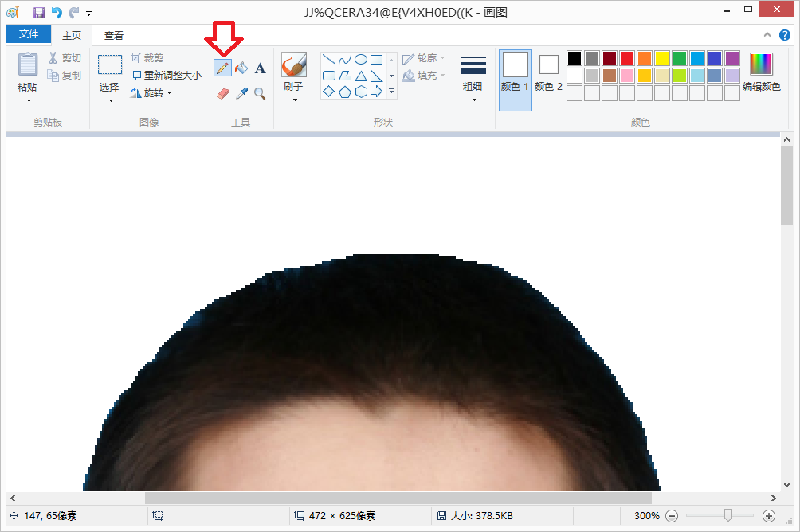Activate 颜色 1 (Color 1) selector
The width and height of the screenshot is (800, 532).
tap(516, 80)
